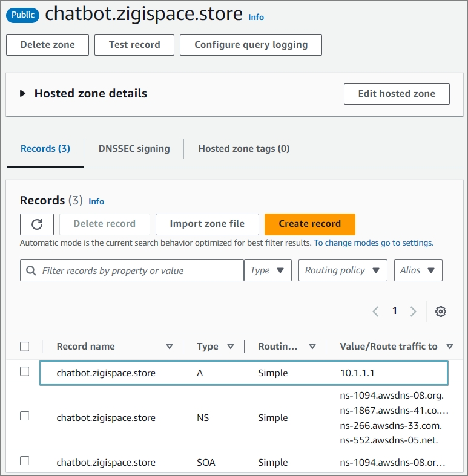Click the search magnifier icon in filter box
Viewport: 468px width, 476px height.
pyautogui.click(x=31, y=270)
